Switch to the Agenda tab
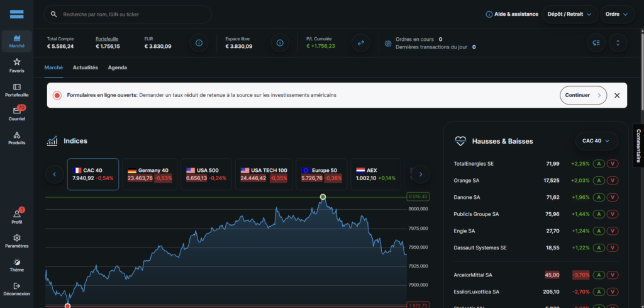The height and width of the screenshot is (308, 644). (117, 67)
